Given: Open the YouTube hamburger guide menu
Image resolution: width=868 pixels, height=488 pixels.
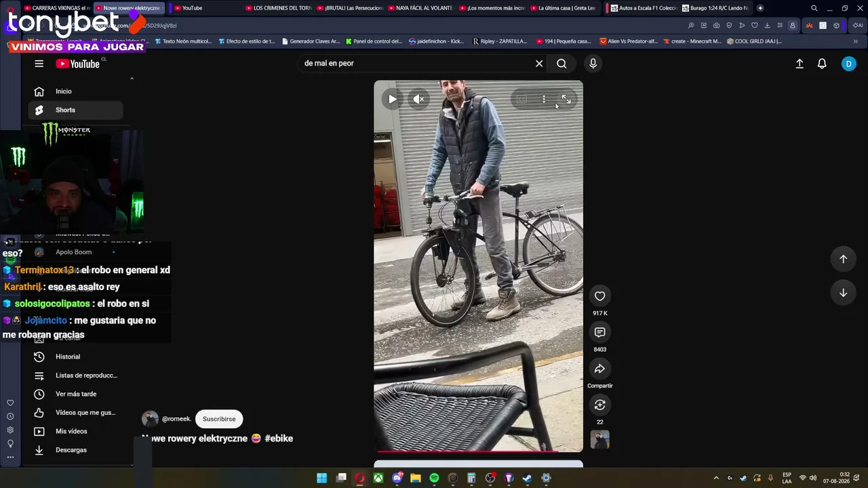Looking at the screenshot, I should 39,64.
